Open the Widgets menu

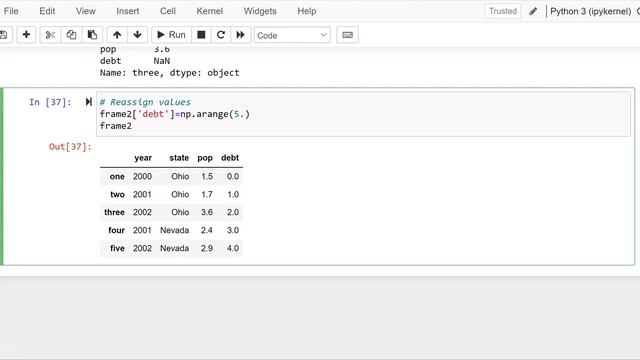tap(260, 11)
